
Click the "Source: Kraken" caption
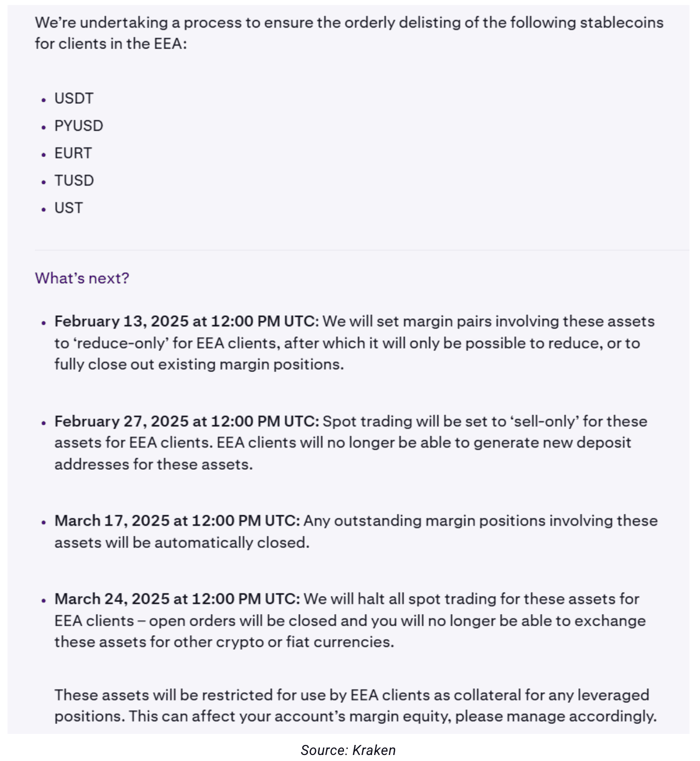coord(348,750)
